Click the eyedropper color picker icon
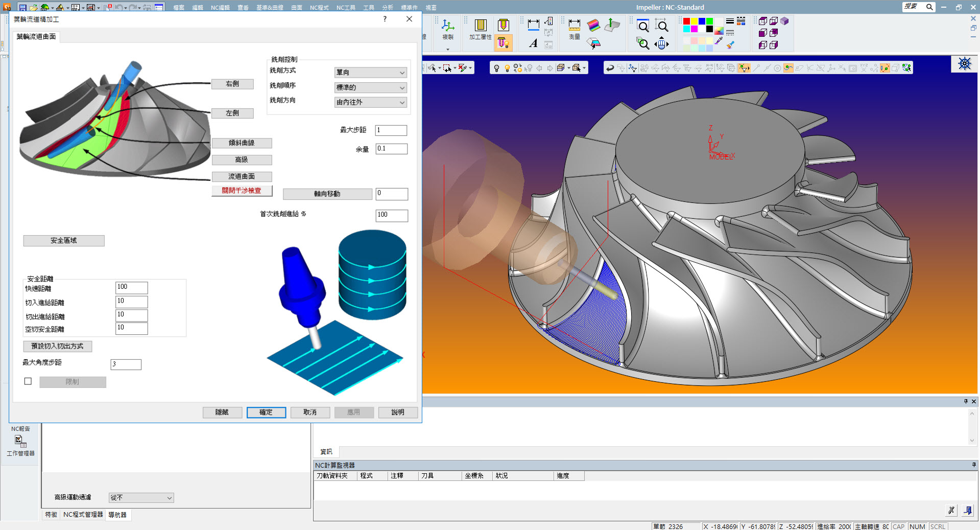The width and height of the screenshot is (980, 530). click(x=719, y=41)
